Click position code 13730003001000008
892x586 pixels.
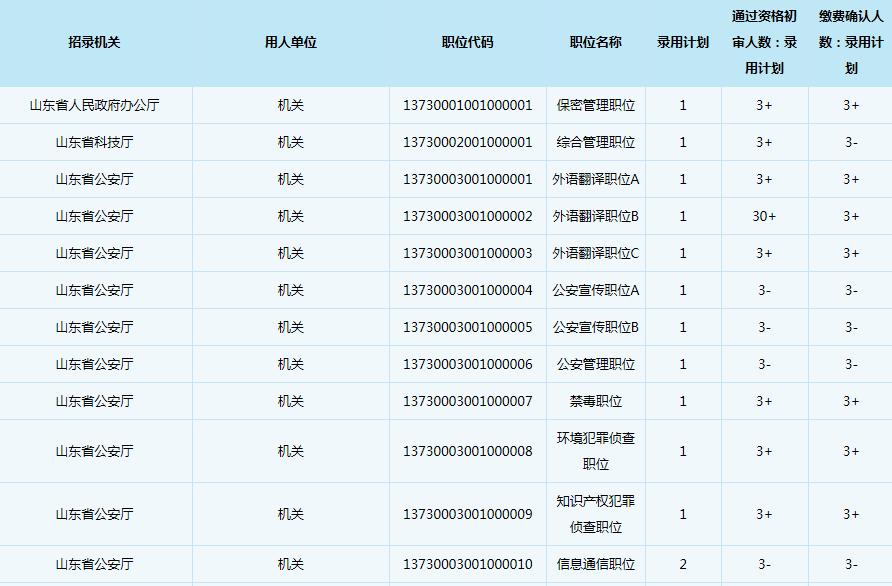point(468,451)
